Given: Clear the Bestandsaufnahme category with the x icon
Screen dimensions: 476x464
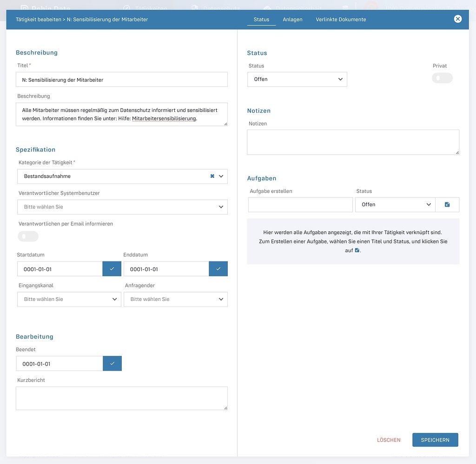Looking at the screenshot, I should coord(212,176).
